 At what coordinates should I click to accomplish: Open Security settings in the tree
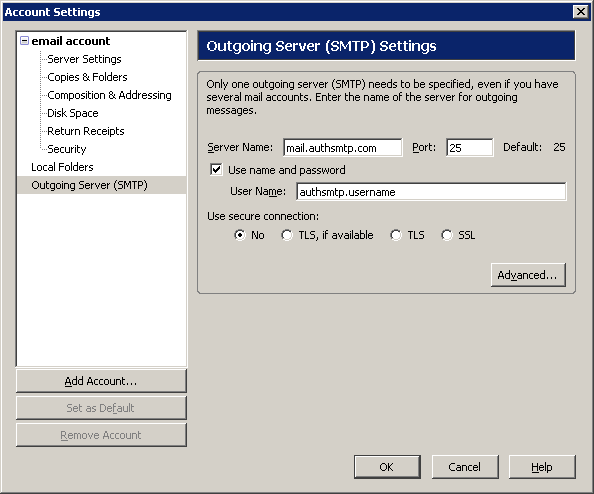click(67, 149)
